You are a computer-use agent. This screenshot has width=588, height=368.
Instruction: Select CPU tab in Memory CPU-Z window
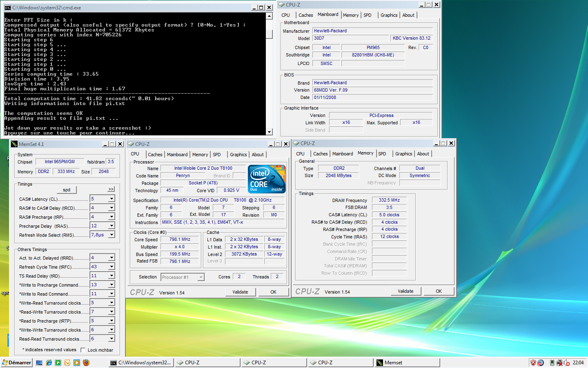301,154
